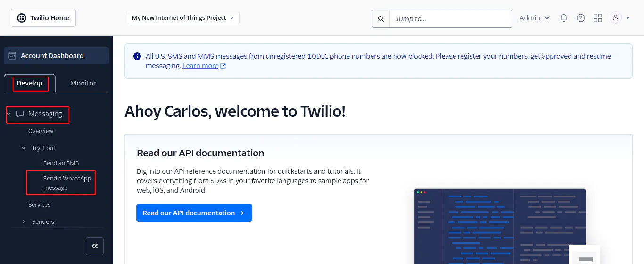Go to Account Dashboard
Screen dimensions: 644x264
56,56
